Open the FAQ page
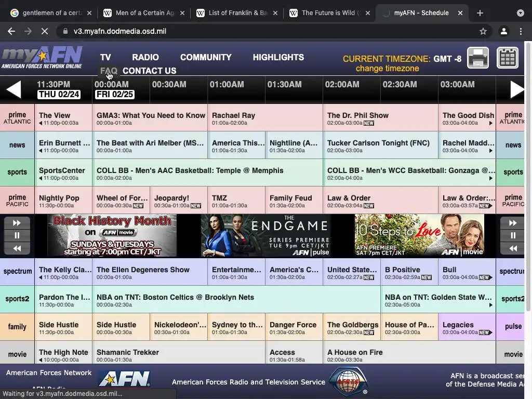 click(x=109, y=71)
